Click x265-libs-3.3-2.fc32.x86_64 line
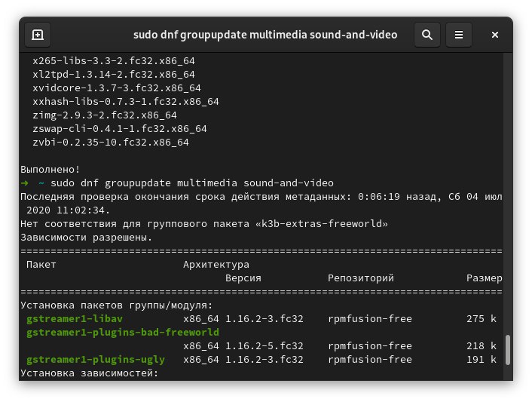 click(114, 61)
